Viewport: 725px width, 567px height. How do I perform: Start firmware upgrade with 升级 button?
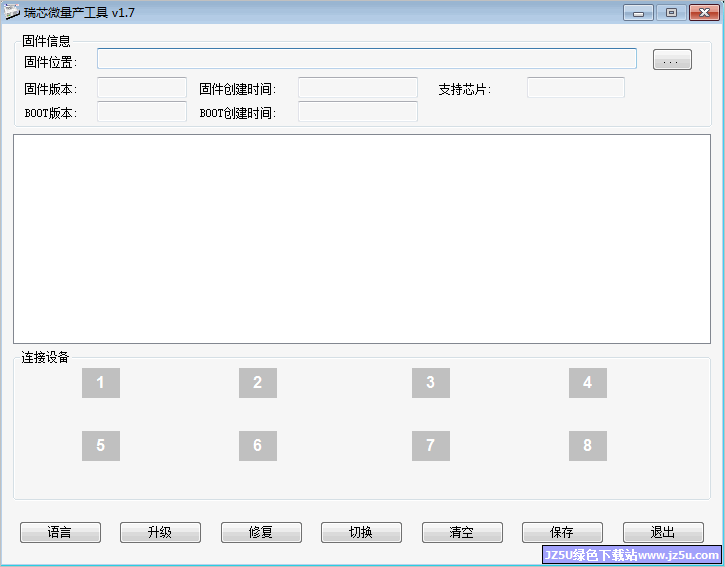(x=160, y=532)
